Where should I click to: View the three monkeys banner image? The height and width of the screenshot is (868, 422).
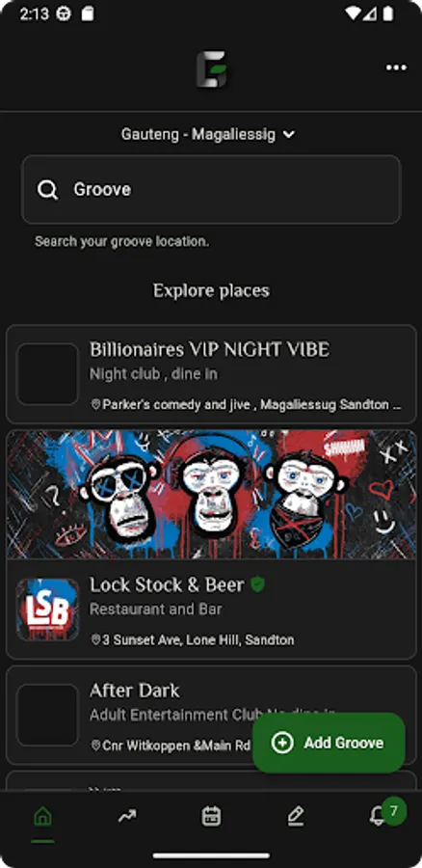(211, 495)
